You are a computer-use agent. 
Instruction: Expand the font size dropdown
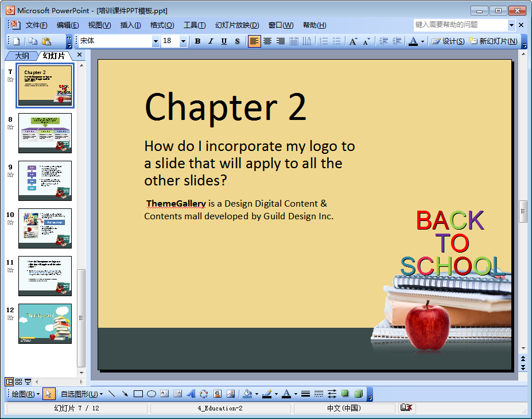pyautogui.click(x=183, y=41)
